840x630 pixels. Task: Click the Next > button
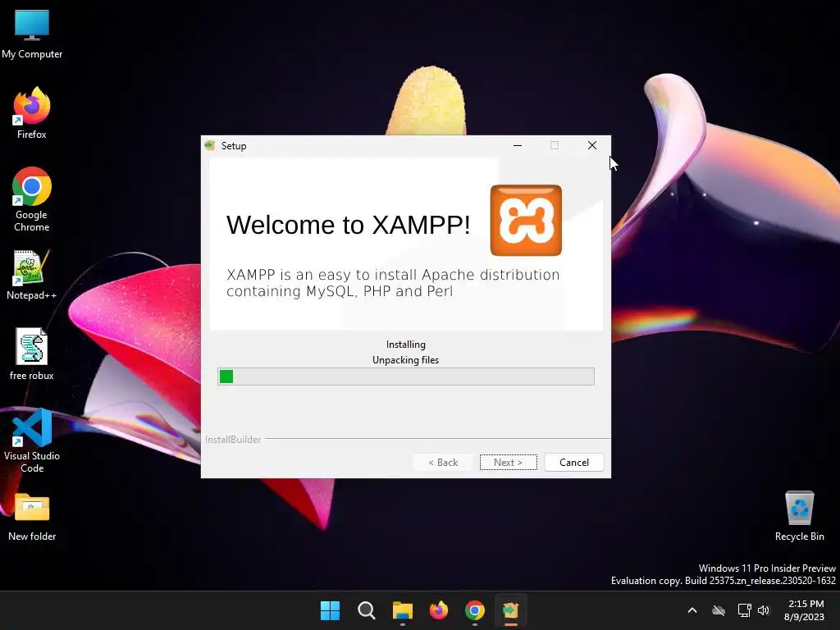508,463
